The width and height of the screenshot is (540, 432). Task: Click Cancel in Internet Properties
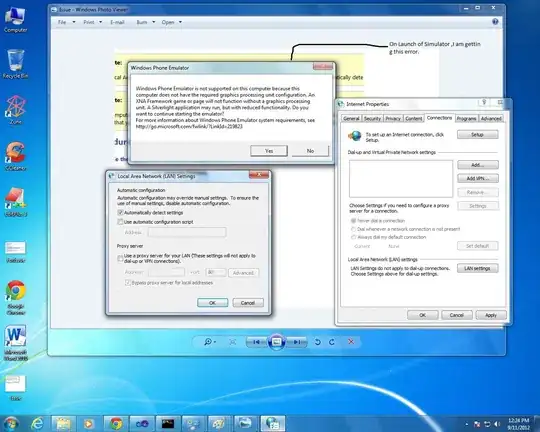tap(457, 315)
